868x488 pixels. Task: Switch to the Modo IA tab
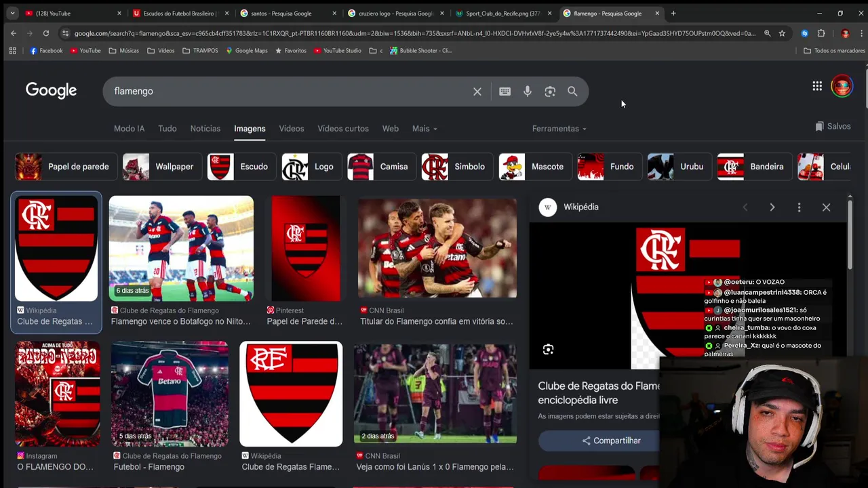click(x=129, y=129)
